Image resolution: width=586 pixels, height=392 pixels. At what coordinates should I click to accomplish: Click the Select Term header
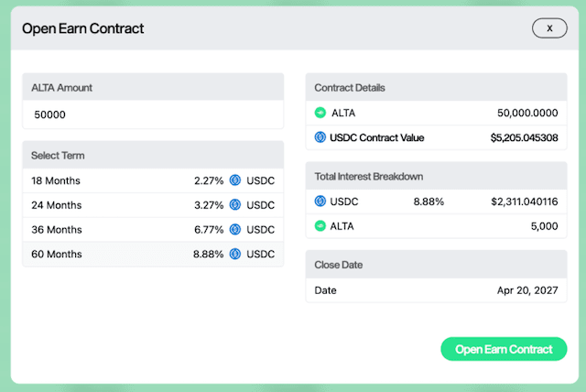[x=153, y=155]
